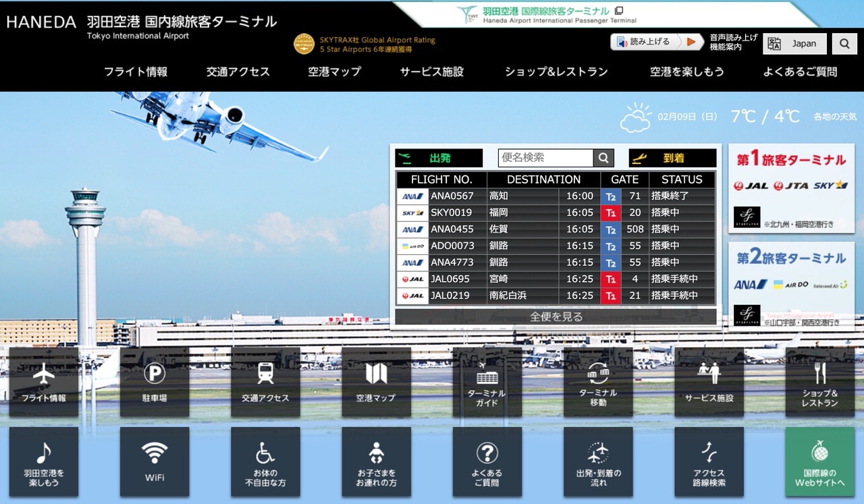Open the WiFi tile

tap(155, 462)
